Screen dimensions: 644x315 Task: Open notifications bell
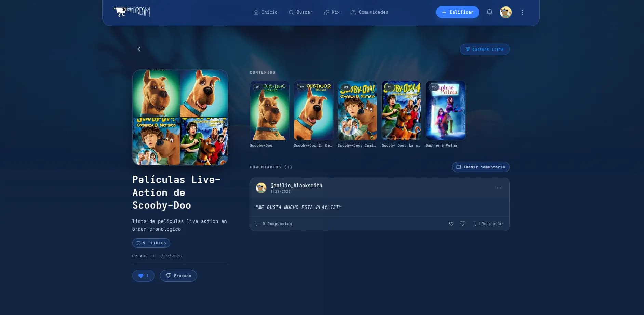(489, 12)
